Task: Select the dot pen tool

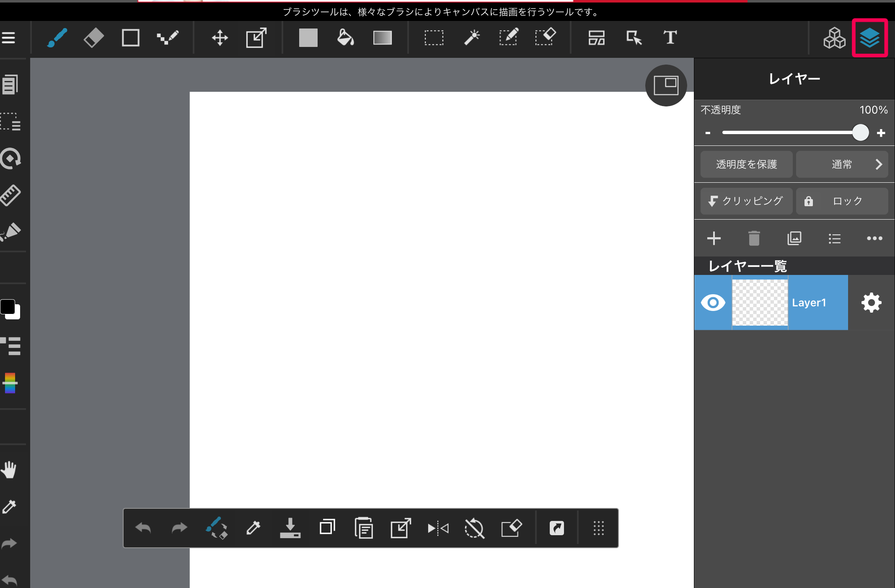Action: pos(168,38)
